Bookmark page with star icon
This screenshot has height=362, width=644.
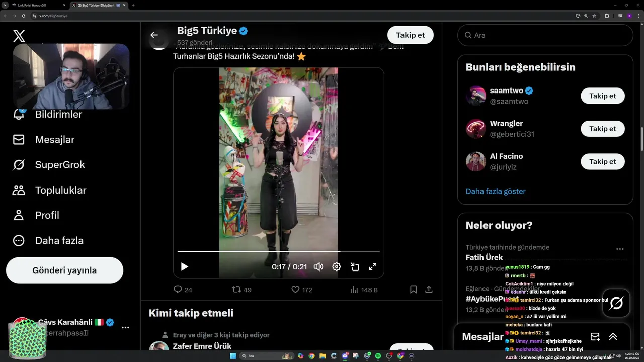[594, 16]
